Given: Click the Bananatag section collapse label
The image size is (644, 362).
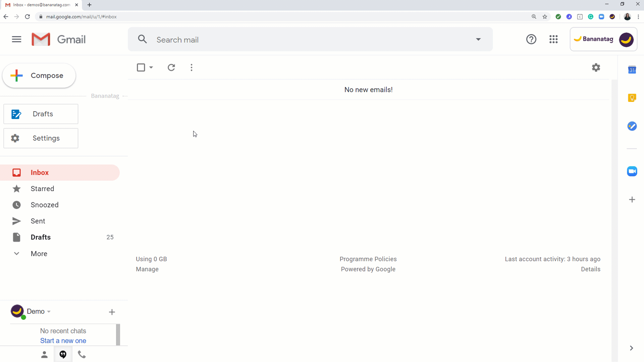Looking at the screenshot, I should (x=105, y=96).
